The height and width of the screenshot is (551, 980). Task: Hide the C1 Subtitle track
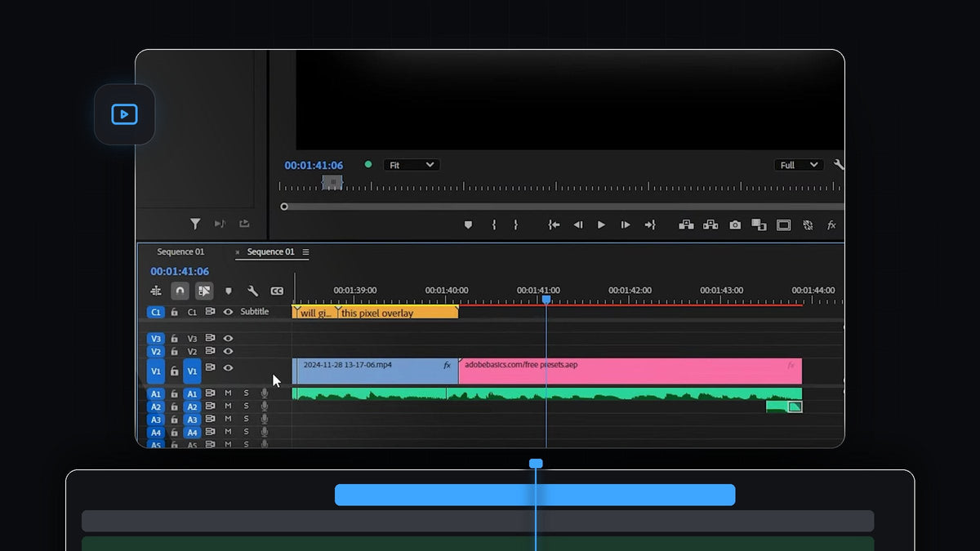(229, 312)
